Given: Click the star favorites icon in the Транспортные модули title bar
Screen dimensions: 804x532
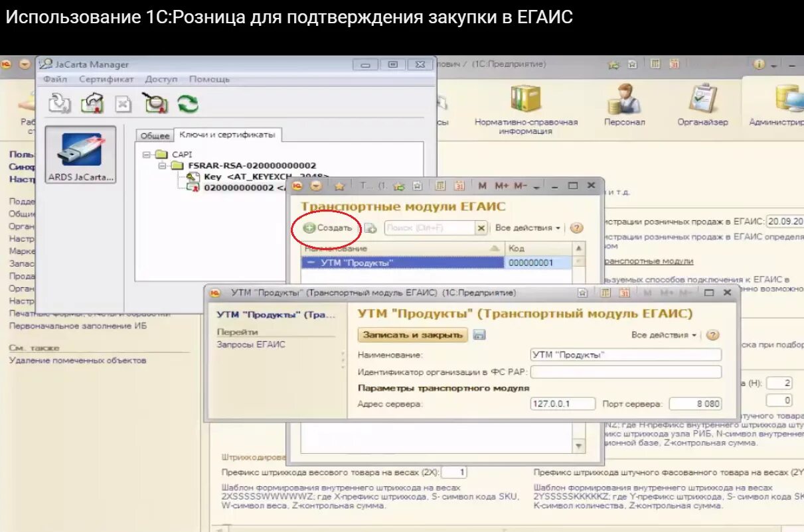Looking at the screenshot, I should click(x=339, y=186).
